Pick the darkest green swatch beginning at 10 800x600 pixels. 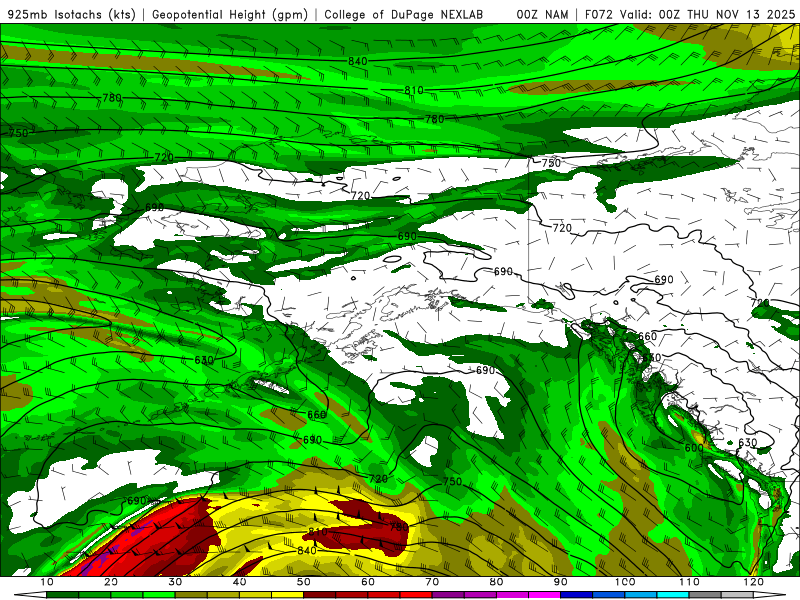(62, 595)
